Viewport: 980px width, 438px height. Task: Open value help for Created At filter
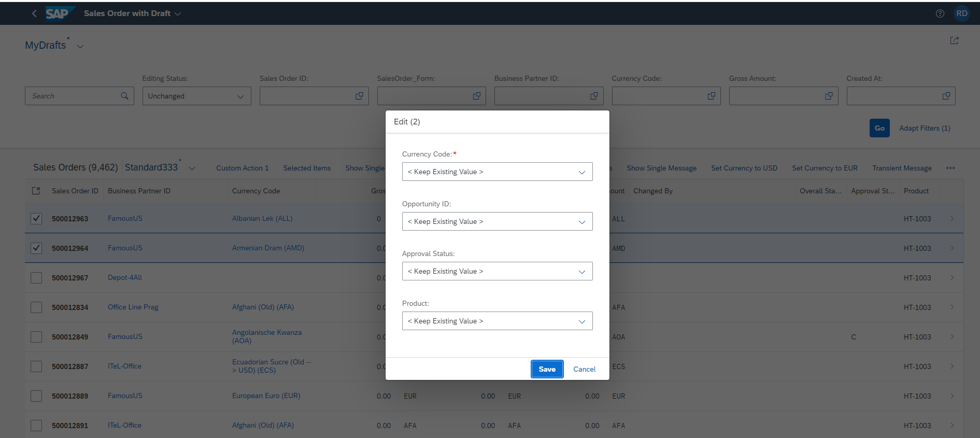(946, 96)
